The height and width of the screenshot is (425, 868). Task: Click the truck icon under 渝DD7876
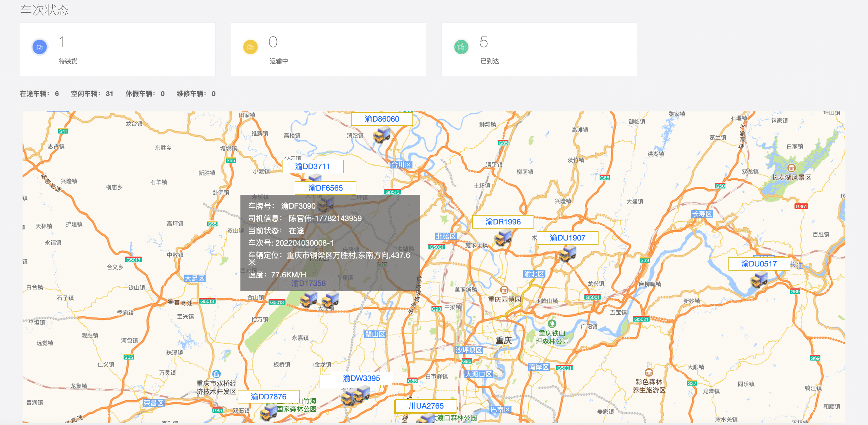[268, 412]
